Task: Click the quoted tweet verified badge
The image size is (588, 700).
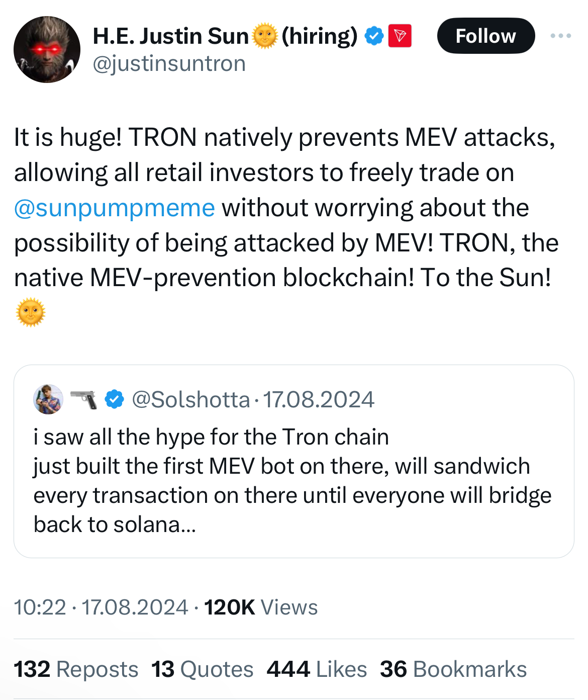Action: (115, 399)
